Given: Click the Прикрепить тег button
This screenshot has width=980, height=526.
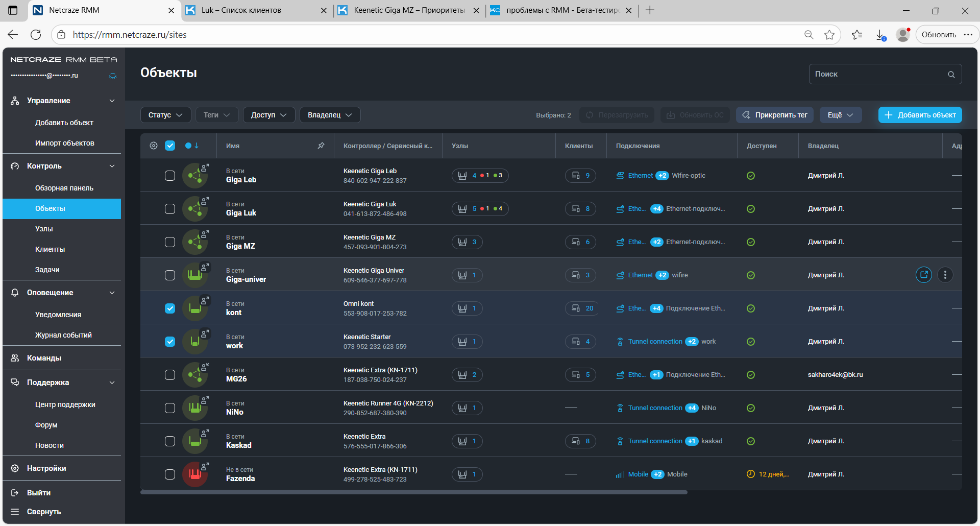Looking at the screenshot, I should pyautogui.click(x=774, y=115).
